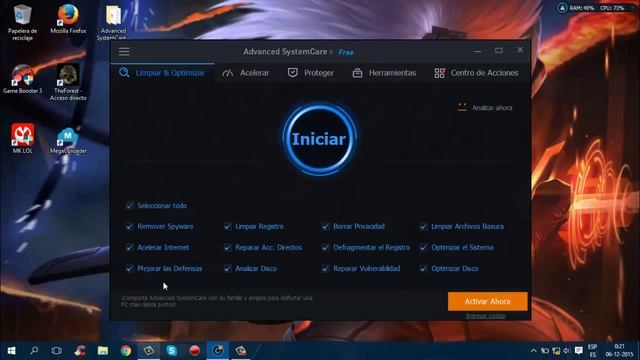Click the ESP language indicator
This screenshot has width=640, height=360.
(592, 351)
